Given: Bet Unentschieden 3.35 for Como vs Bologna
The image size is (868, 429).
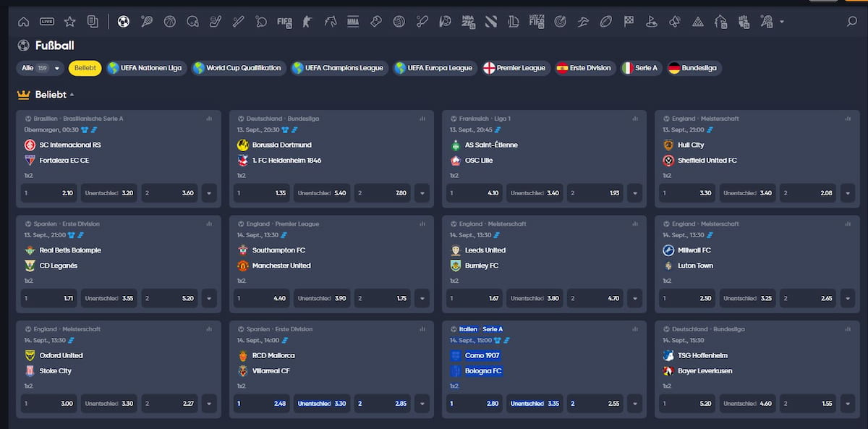Looking at the screenshot, I should tap(534, 404).
